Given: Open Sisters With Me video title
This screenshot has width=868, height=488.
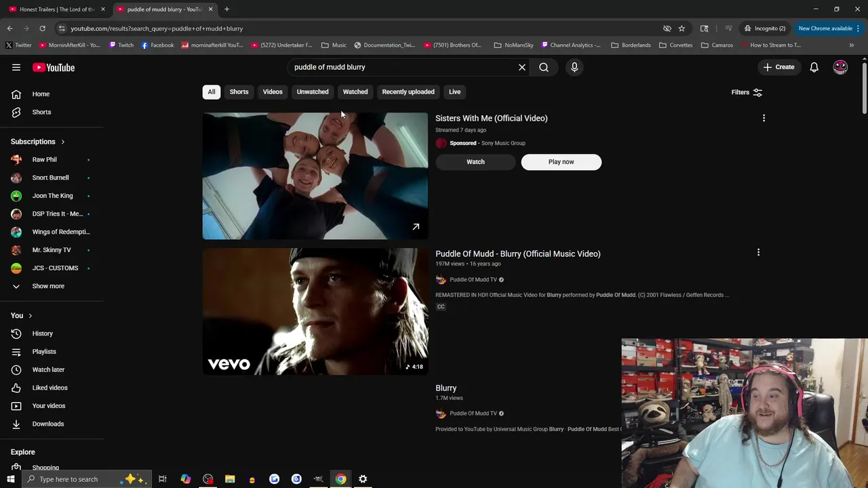Looking at the screenshot, I should tap(492, 118).
